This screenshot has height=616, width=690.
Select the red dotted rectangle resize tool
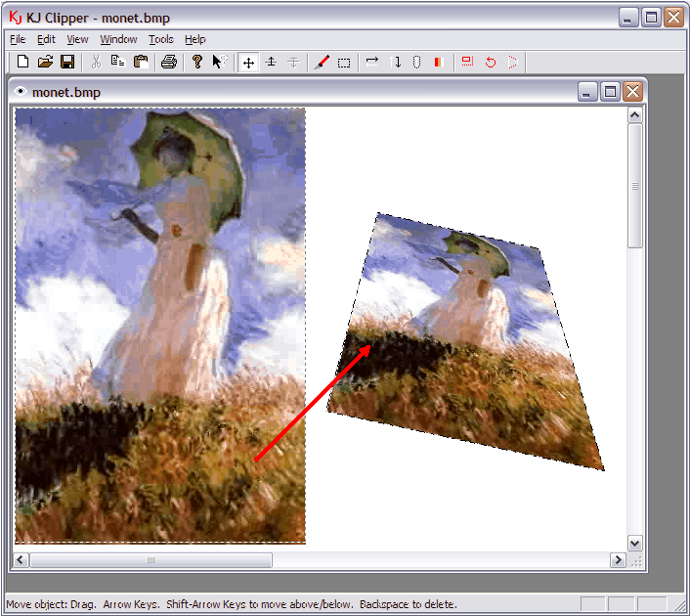[467, 62]
